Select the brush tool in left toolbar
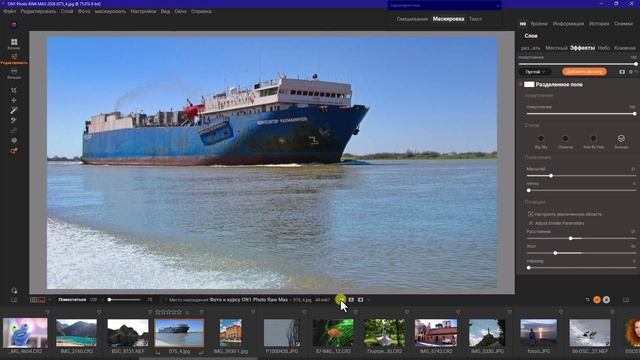Image resolution: width=640 pixels, height=360 pixels. (14, 110)
